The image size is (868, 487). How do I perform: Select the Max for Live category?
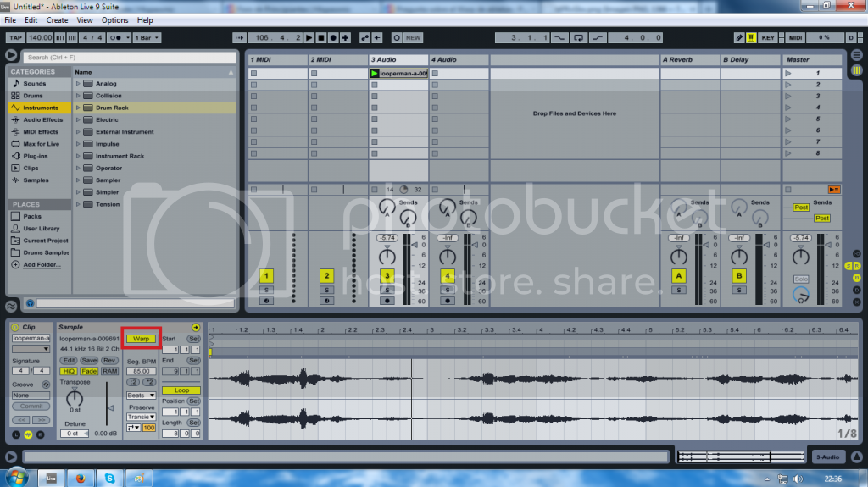pyautogui.click(x=40, y=144)
